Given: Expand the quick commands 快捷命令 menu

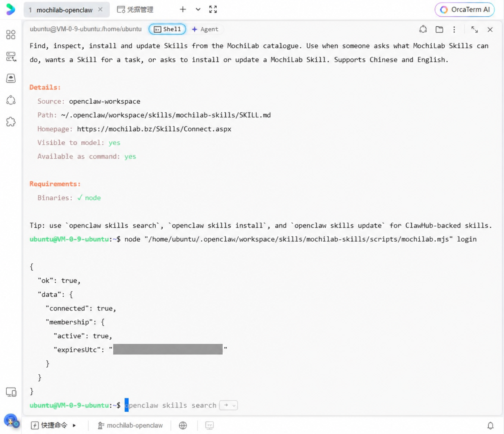Looking at the screenshot, I should click(x=53, y=425).
